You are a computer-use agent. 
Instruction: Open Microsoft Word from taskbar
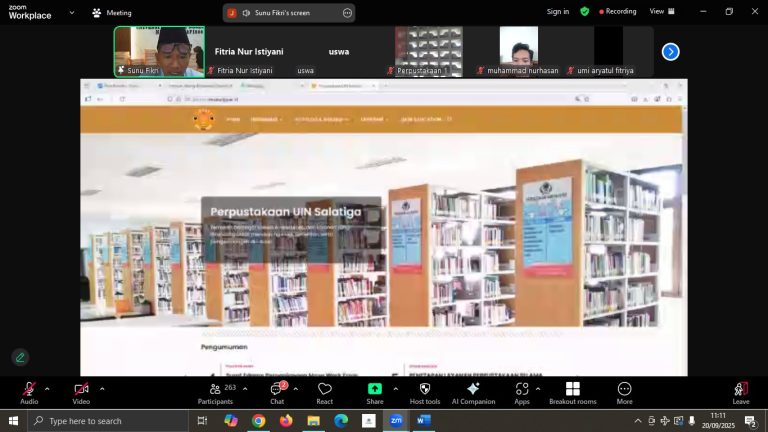[x=424, y=421]
